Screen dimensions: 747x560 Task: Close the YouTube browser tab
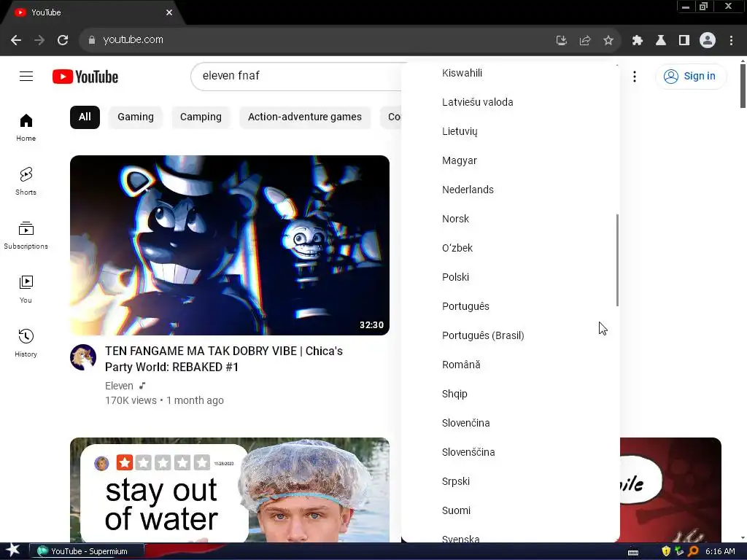coord(169,12)
